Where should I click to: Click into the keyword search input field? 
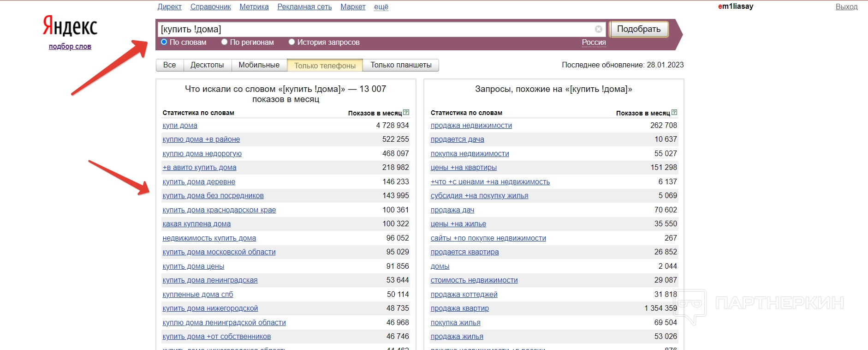tap(374, 29)
